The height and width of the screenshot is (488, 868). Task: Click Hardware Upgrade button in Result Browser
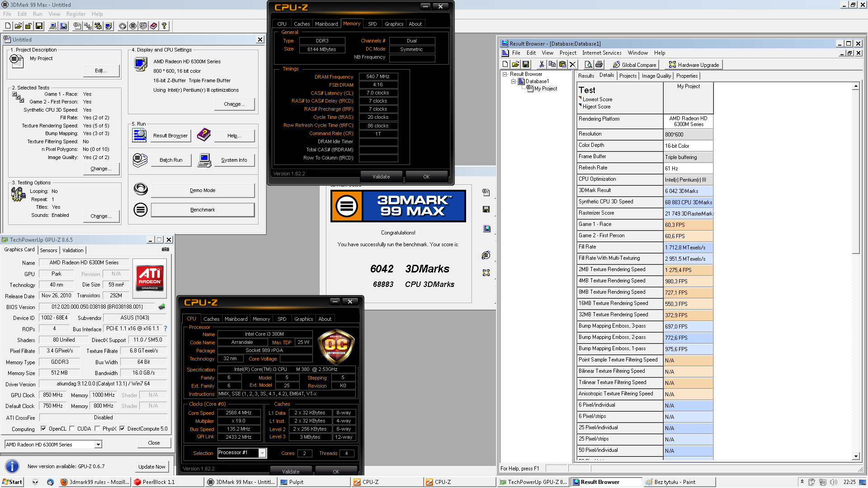click(x=693, y=65)
